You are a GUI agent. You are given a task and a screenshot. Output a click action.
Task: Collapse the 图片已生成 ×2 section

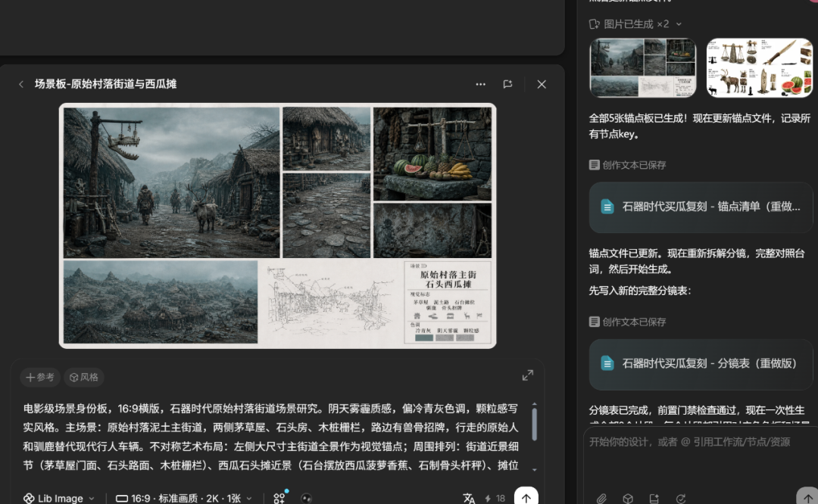tap(679, 24)
